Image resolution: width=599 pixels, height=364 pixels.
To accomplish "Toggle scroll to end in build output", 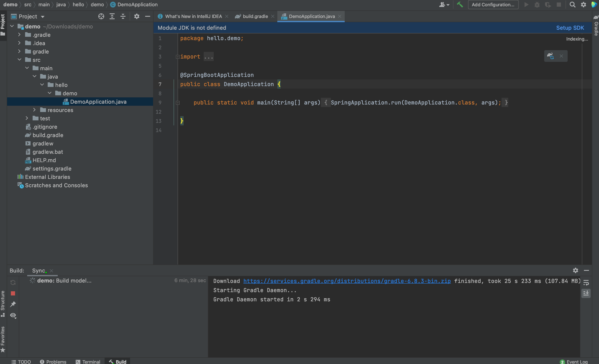I will (586, 293).
